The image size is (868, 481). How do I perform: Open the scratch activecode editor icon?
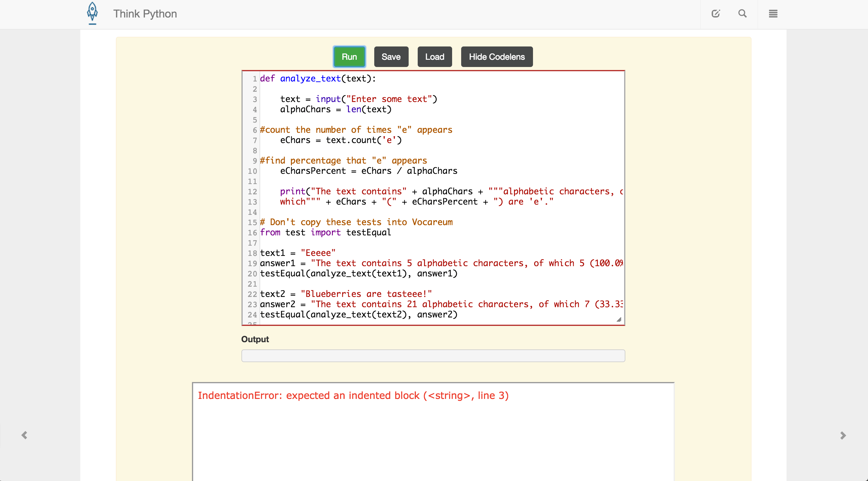(x=716, y=14)
